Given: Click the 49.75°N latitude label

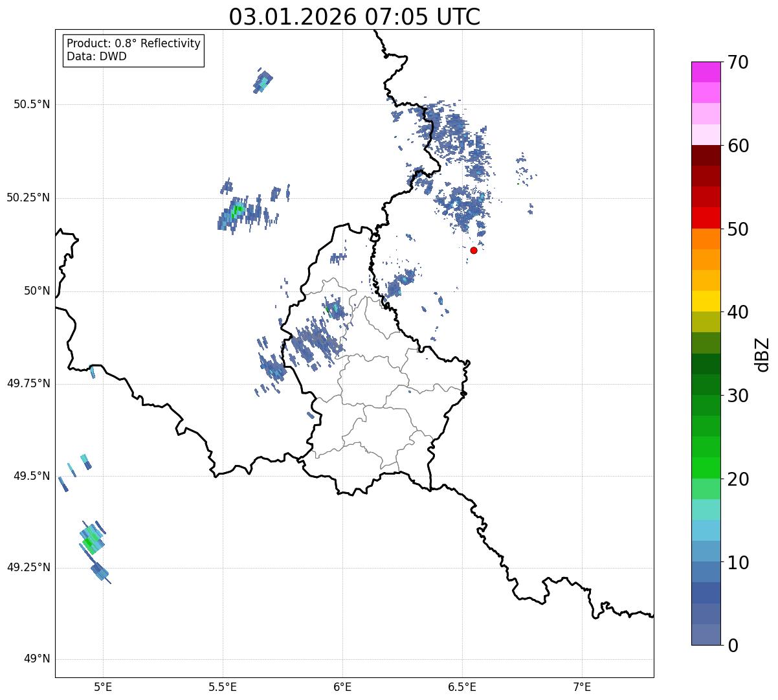Looking at the screenshot, I should (28, 383).
